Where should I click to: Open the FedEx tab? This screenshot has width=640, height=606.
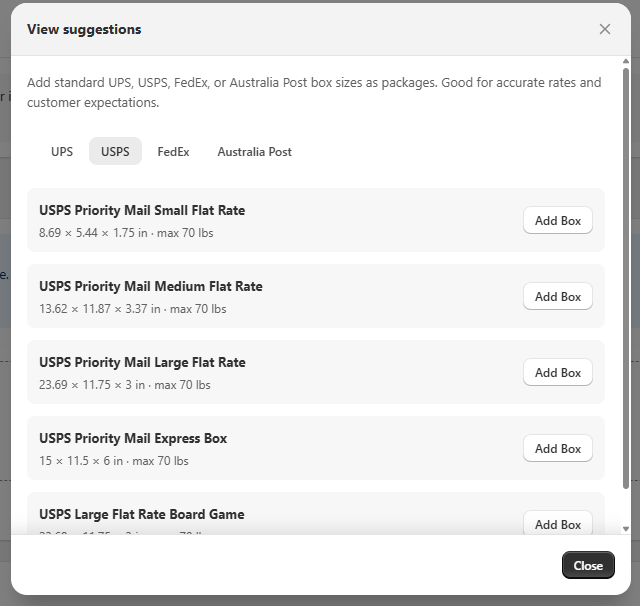tap(173, 152)
